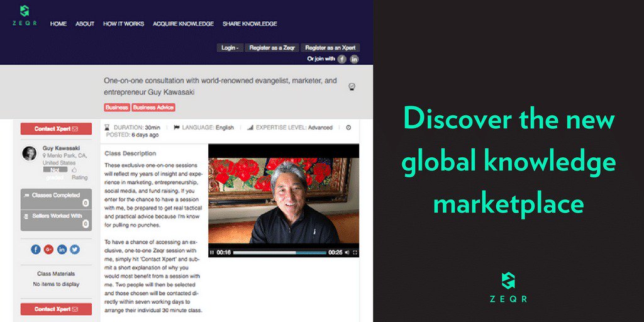Click the Class Materials label
Viewport: 644px width, 322px height.
(x=56, y=274)
